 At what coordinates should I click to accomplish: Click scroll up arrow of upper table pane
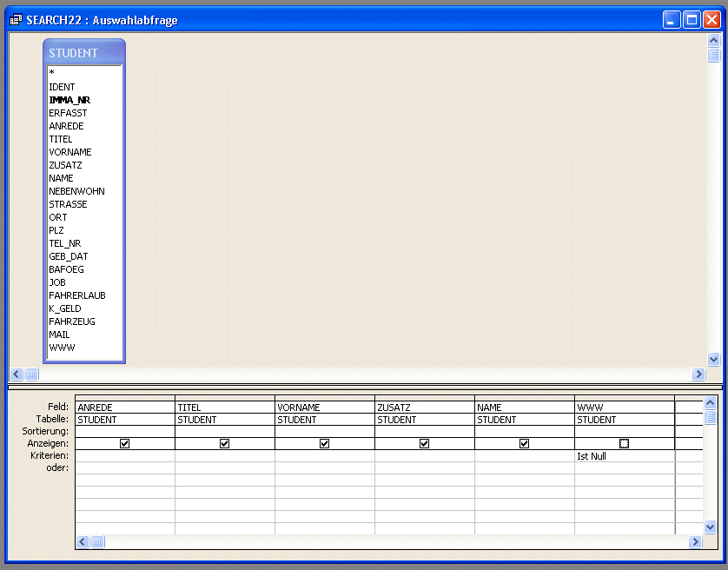pyautogui.click(x=713, y=41)
